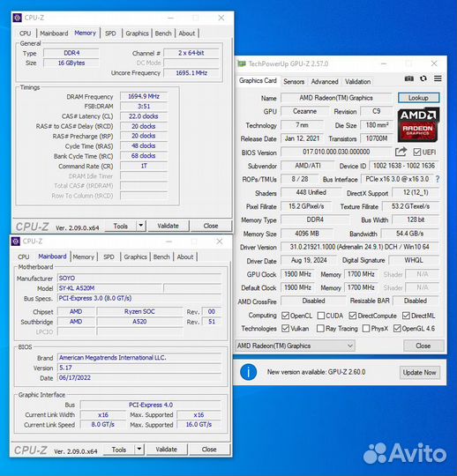Open the GPU selection dropdown in GPU-Z
This screenshot has width=457, height=476.
click(295, 346)
